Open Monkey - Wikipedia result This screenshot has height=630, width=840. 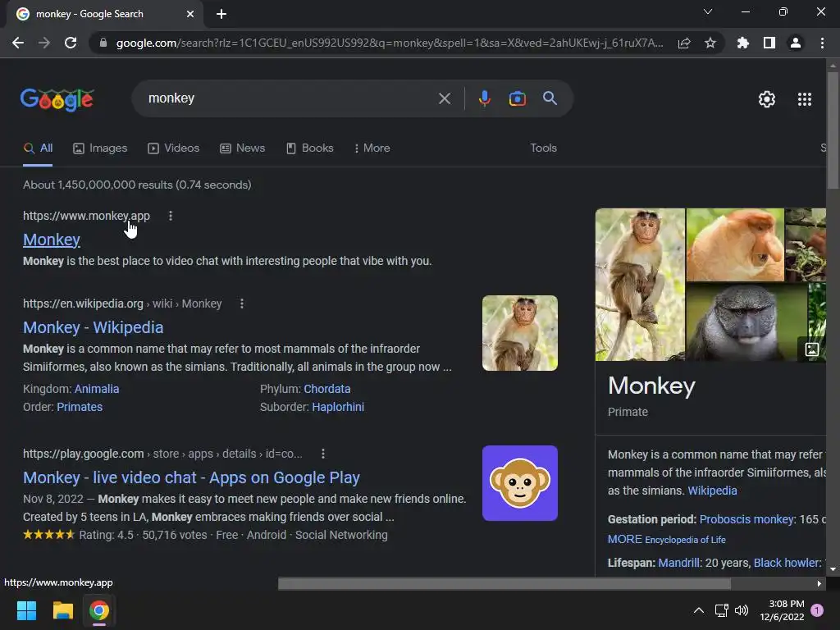94,327
